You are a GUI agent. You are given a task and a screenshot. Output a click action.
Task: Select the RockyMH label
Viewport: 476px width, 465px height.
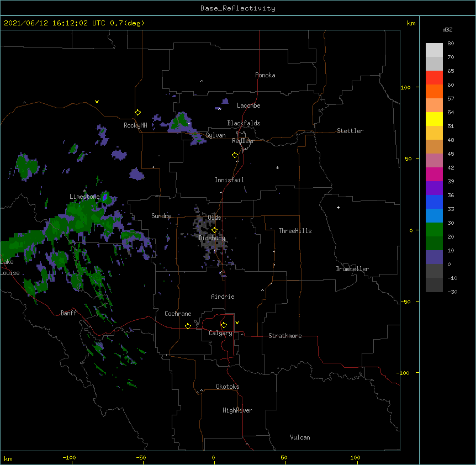pos(135,125)
